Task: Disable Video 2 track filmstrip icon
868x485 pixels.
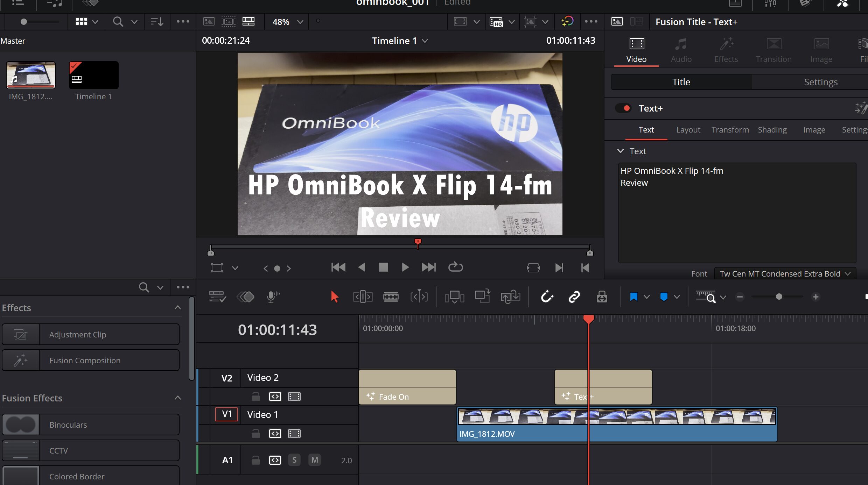Action: (x=294, y=397)
